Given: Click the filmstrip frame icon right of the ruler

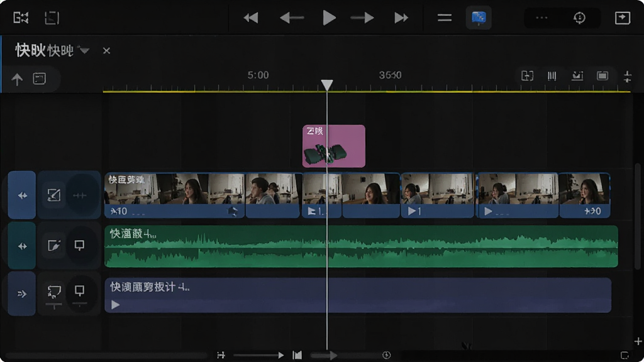Looking at the screenshot, I should click(x=602, y=75).
